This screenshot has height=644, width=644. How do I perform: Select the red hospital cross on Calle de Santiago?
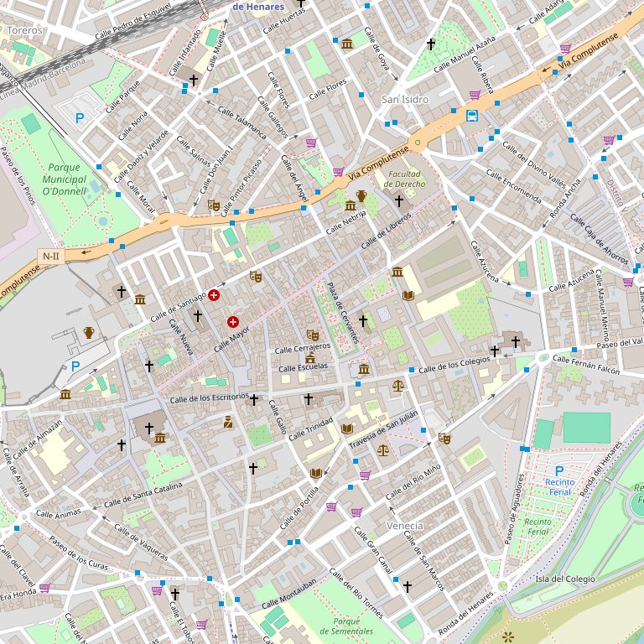tap(214, 295)
